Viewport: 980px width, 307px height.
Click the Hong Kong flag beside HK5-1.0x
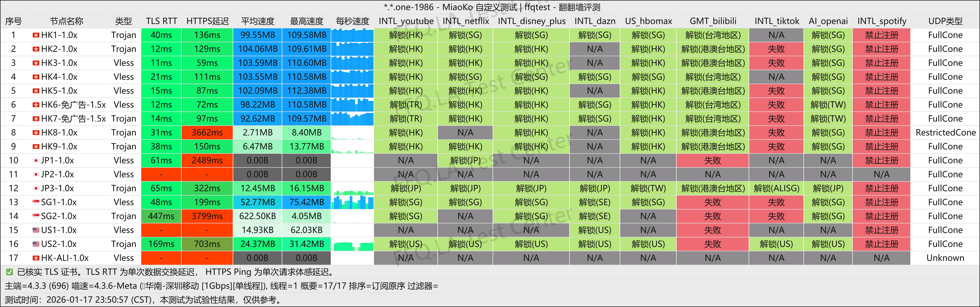(x=36, y=91)
